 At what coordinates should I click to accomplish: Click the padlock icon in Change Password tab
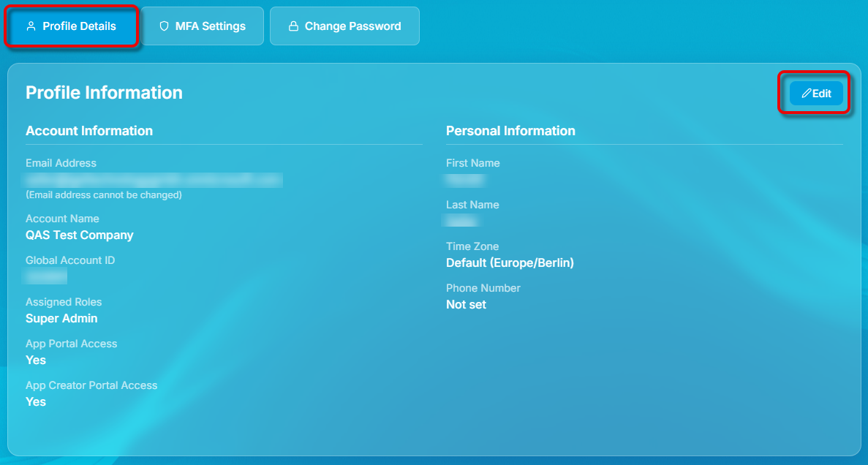(293, 26)
